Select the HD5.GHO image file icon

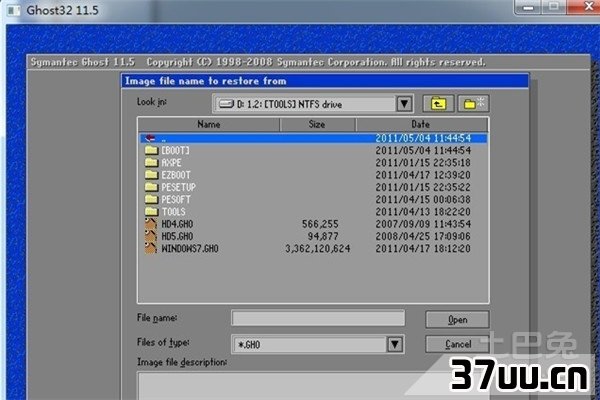tap(151, 236)
